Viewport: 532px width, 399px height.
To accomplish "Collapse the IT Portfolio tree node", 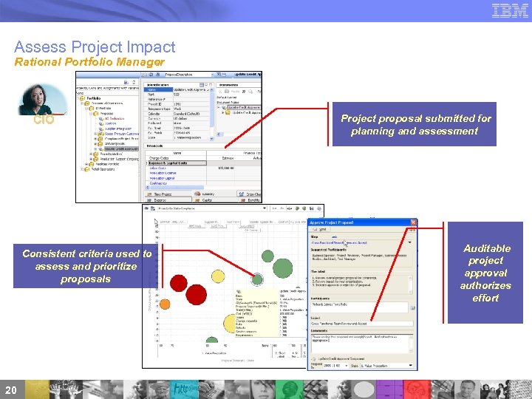I will coord(86,109).
